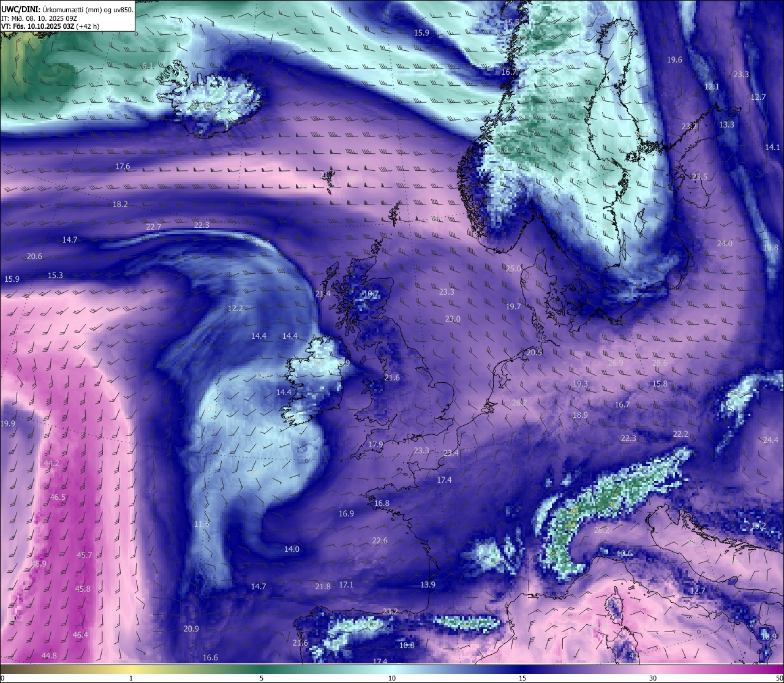
Task: Click the 21.4 value near Scotland
Action: coord(323,293)
